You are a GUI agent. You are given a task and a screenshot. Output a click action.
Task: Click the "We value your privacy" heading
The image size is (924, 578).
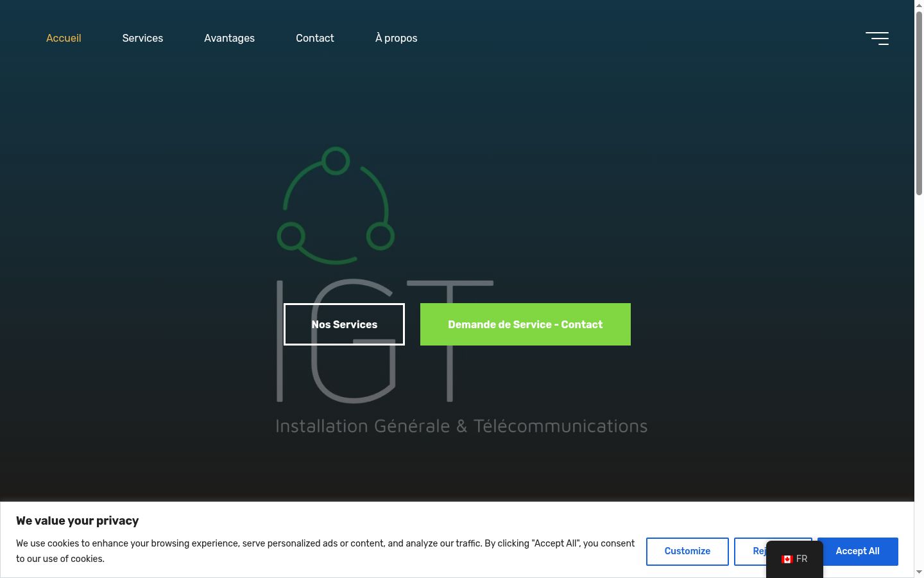[78, 521]
